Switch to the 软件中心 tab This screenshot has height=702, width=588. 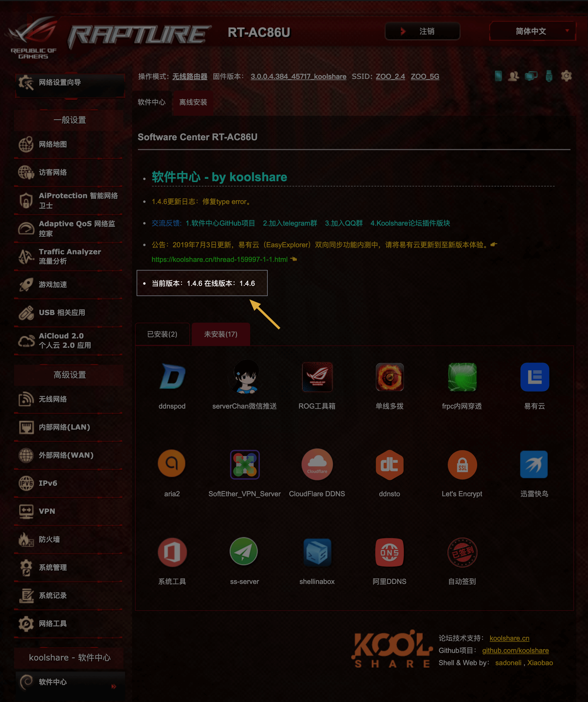pos(152,102)
